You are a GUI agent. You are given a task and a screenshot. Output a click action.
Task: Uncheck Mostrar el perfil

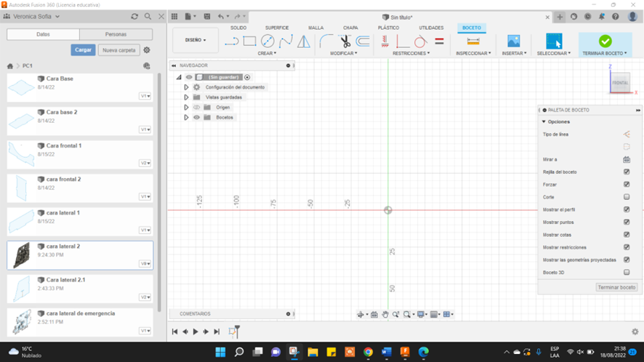(x=627, y=209)
